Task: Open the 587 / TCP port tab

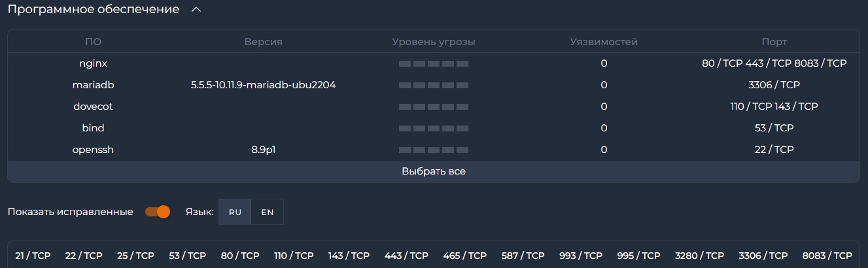Action: (x=523, y=256)
